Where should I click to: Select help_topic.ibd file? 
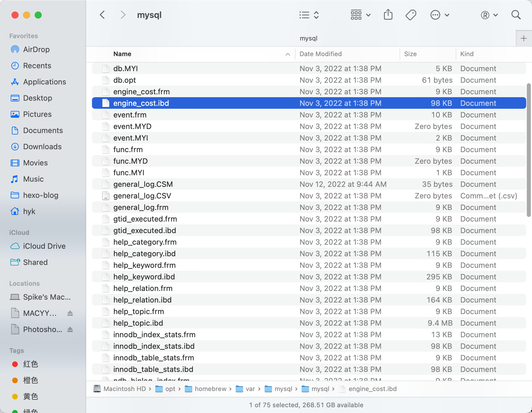(309, 323)
